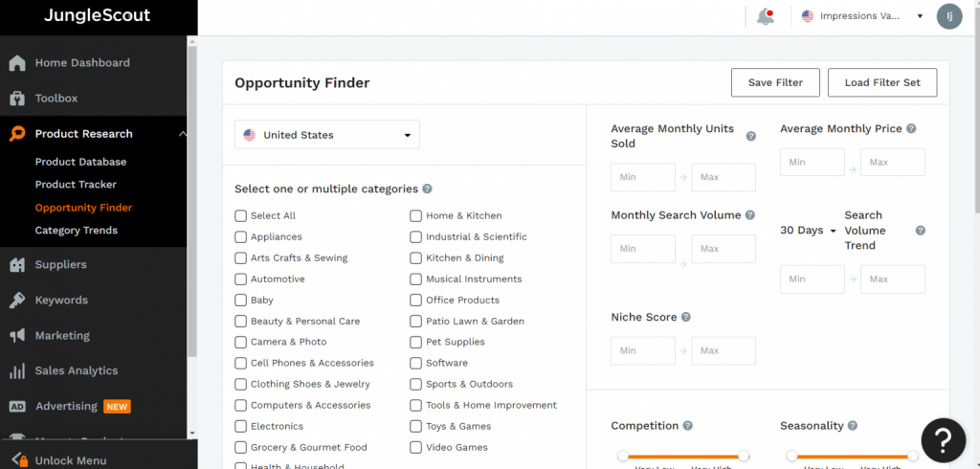Viewport: 980px width, 469px height.
Task: Expand the 30 Days period dropdown
Action: coord(808,231)
